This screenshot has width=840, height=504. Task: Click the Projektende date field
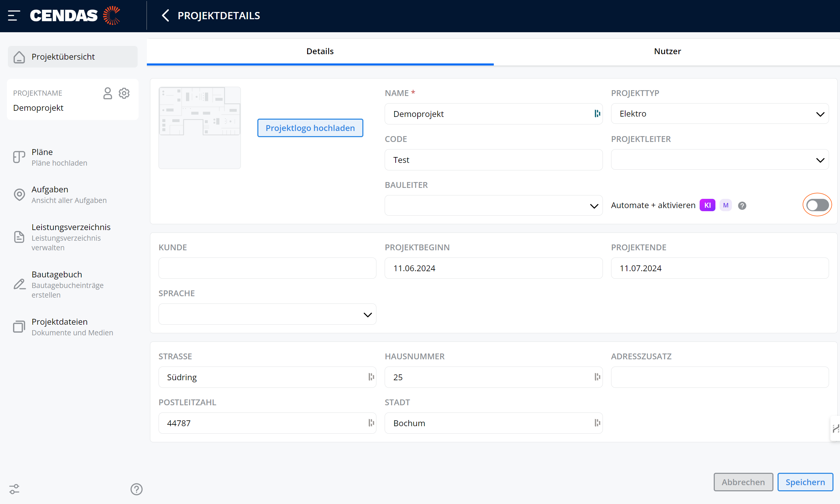[720, 268]
